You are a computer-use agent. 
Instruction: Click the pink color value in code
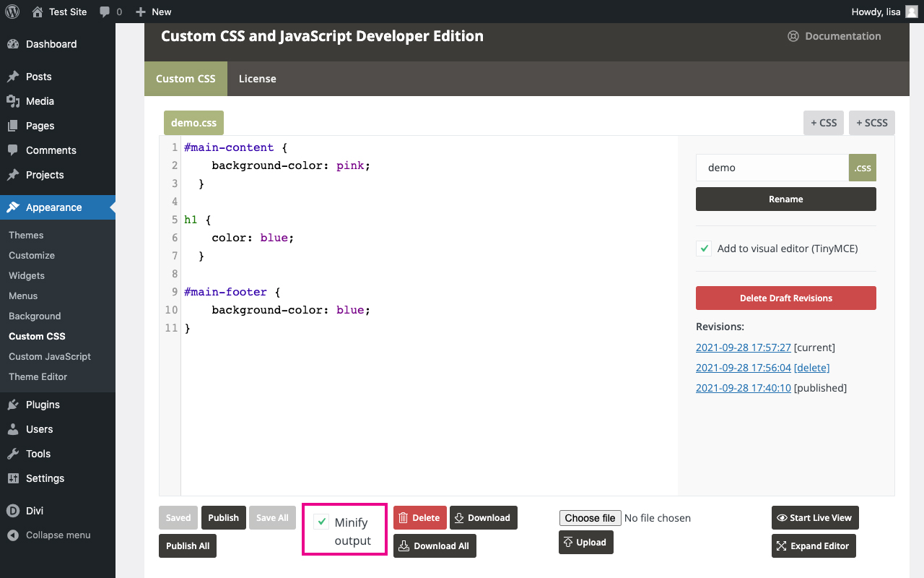[x=350, y=165]
